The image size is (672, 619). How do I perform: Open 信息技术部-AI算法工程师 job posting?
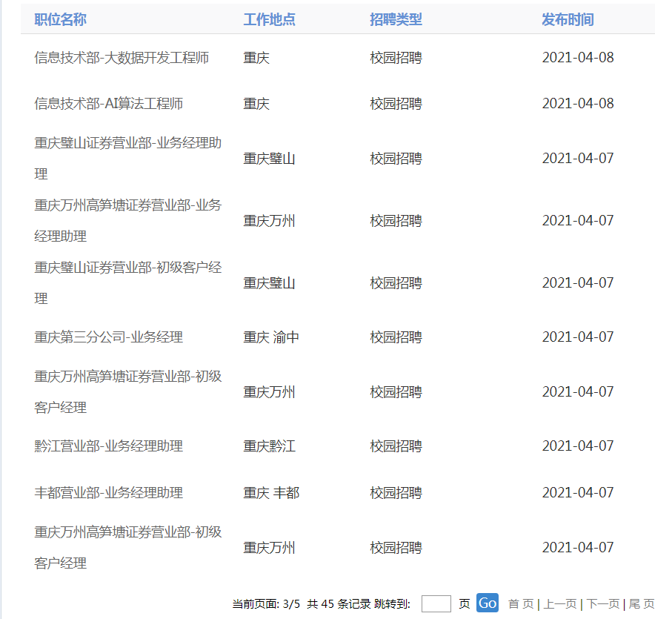tap(108, 103)
